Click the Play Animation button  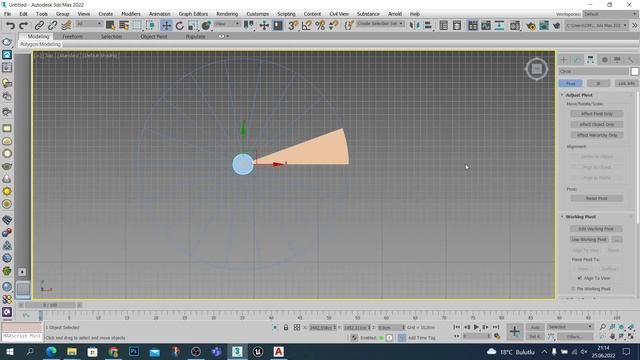(x=476, y=327)
